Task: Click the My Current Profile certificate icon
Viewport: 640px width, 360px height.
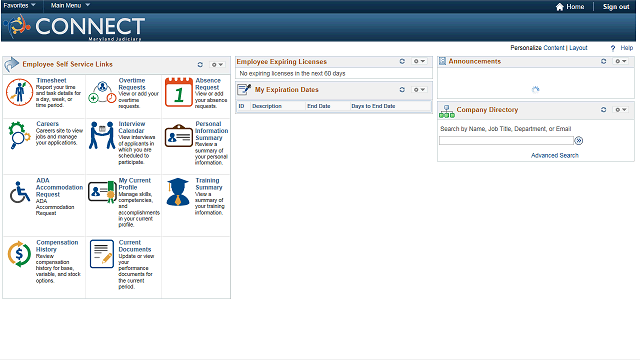Action: click(x=102, y=192)
